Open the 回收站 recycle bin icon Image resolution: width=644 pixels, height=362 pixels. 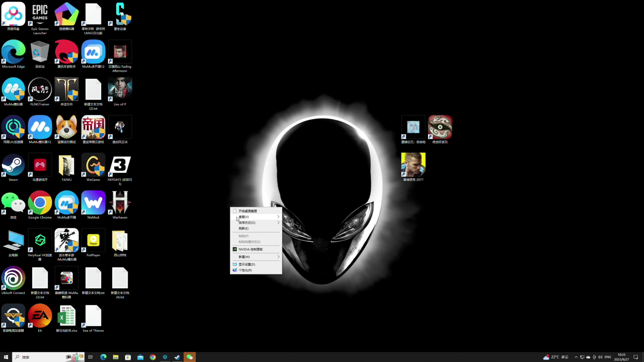point(40,54)
